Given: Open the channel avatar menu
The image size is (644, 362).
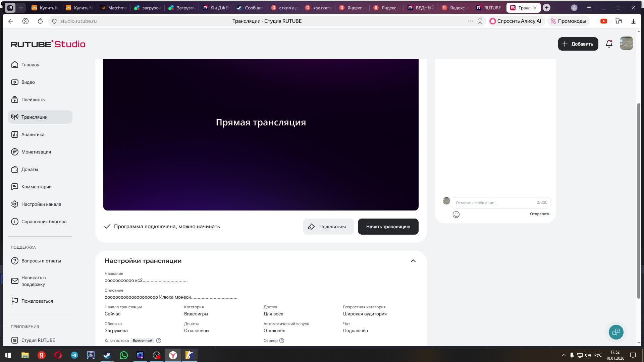Looking at the screenshot, I should 626,44.
